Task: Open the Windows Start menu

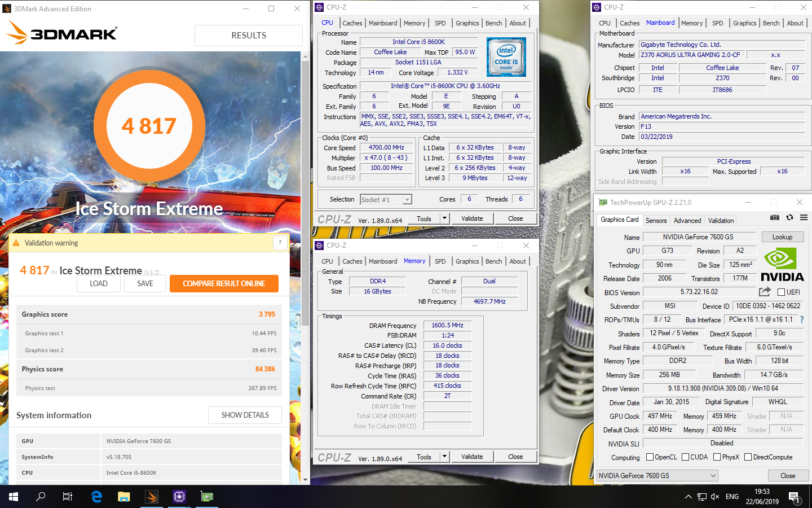Action: click(14, 497)
